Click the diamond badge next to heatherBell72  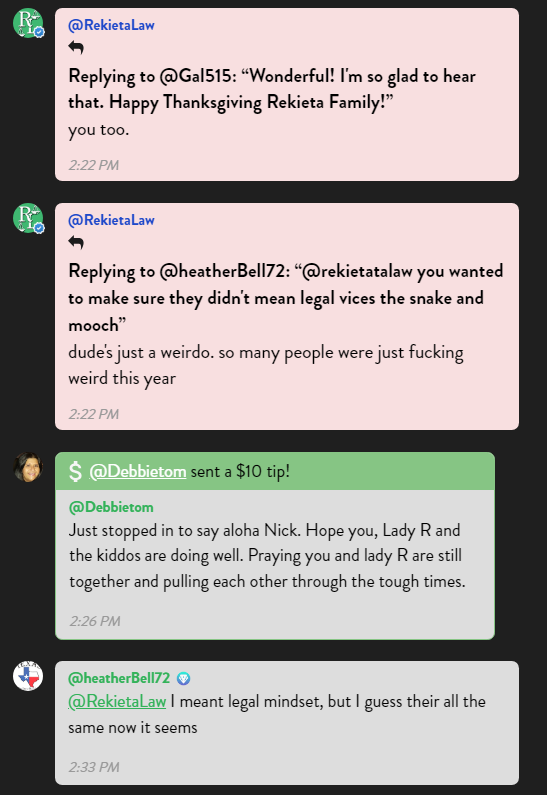coord(184,678)
